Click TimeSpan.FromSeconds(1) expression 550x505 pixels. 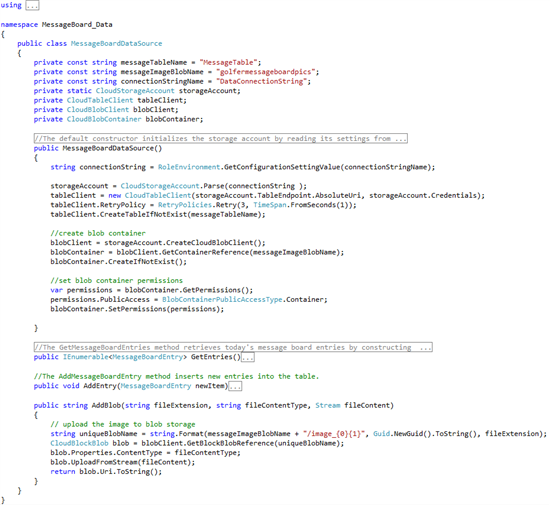[x=302, y=205]
